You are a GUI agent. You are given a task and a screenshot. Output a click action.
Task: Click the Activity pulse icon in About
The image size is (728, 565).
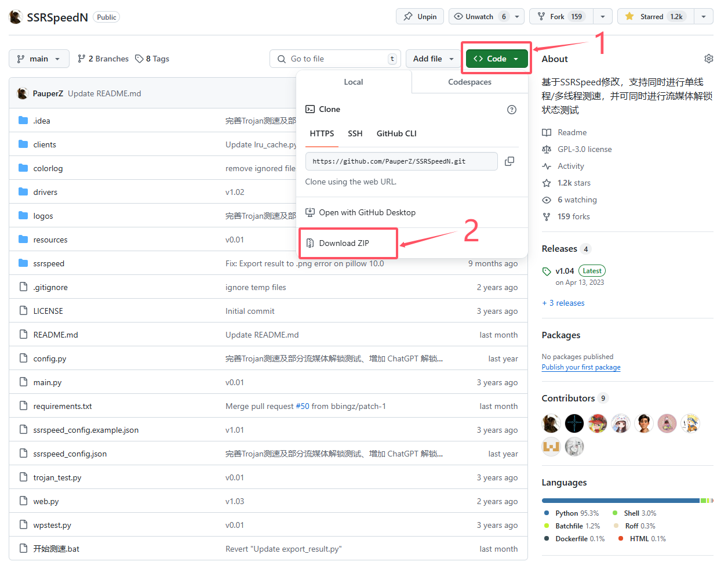(547, 166)
